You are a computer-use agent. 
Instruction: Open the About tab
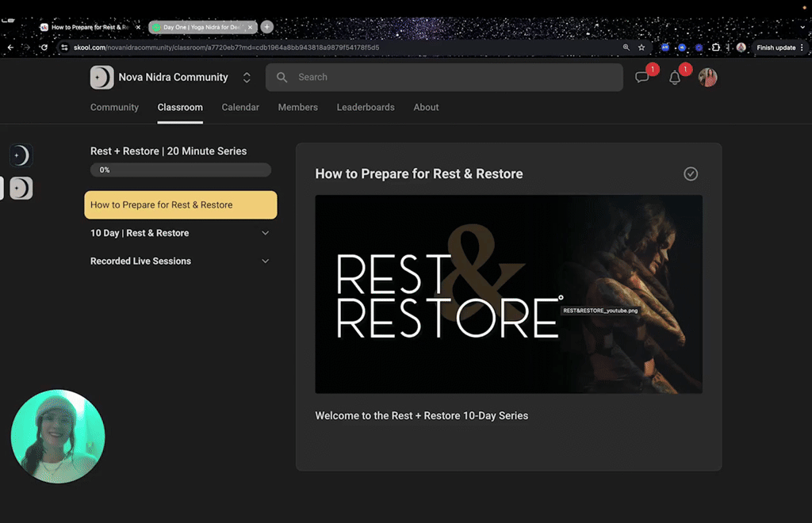(x=426, y=107)
